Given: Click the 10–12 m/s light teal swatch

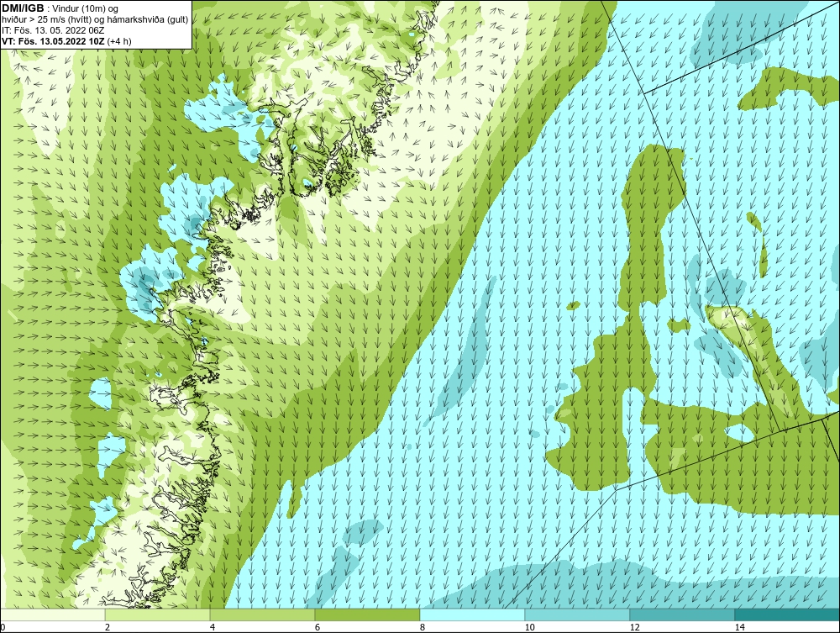Looking at the screenshot, I should (578, 615).
